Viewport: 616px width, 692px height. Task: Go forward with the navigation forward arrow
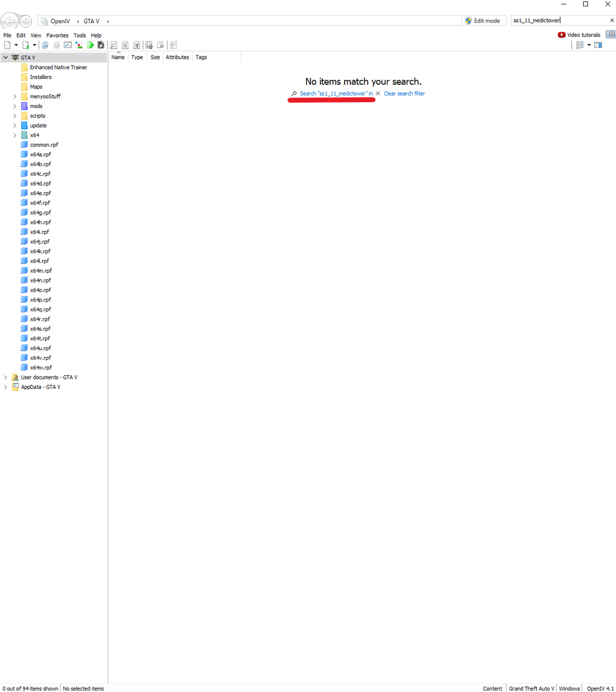[26, 21]
